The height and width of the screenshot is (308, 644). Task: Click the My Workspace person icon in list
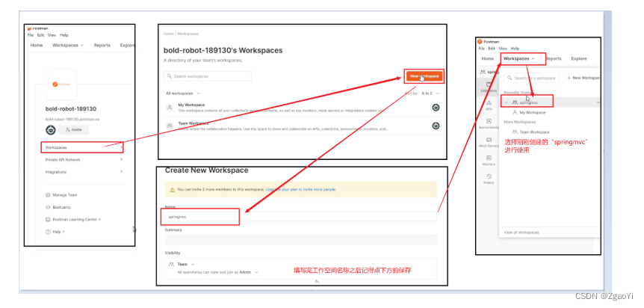point(169,108)
